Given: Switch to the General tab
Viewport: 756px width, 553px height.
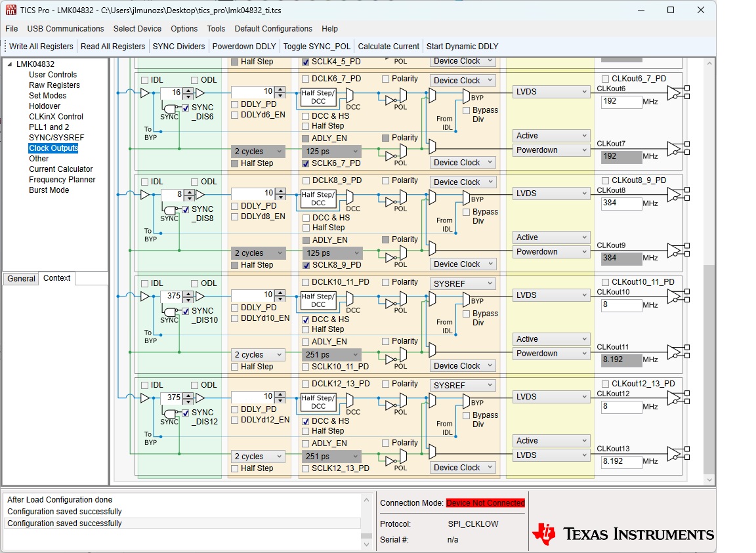Looking at the screenshot, I should [21, 279].
